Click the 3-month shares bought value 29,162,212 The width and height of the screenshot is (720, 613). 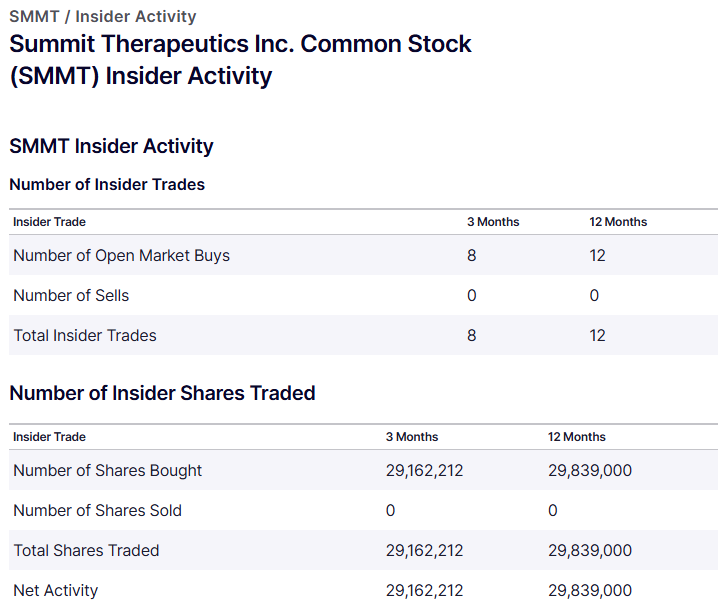click(x=424, y=470)
